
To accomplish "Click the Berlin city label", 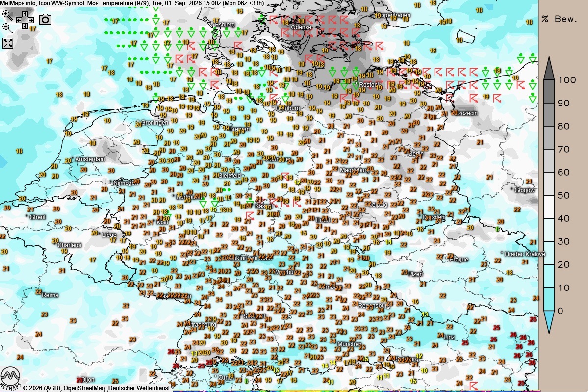I will click(416, 154).
